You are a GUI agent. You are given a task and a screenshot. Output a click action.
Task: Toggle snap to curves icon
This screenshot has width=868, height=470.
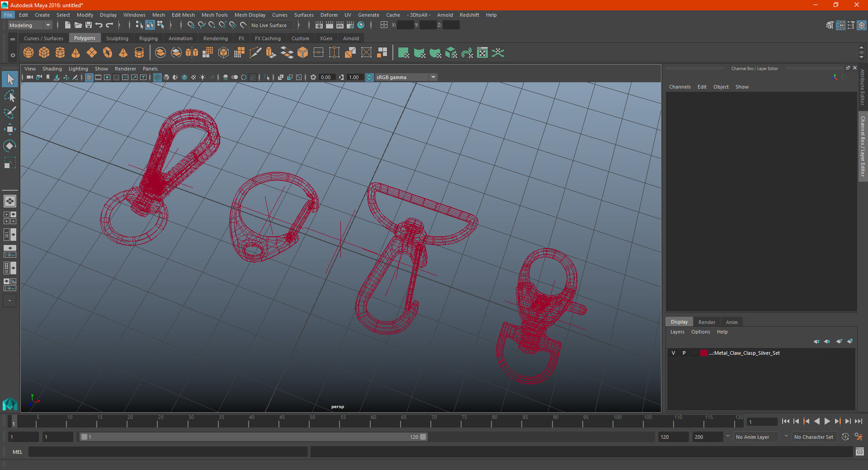click(202, 25)
